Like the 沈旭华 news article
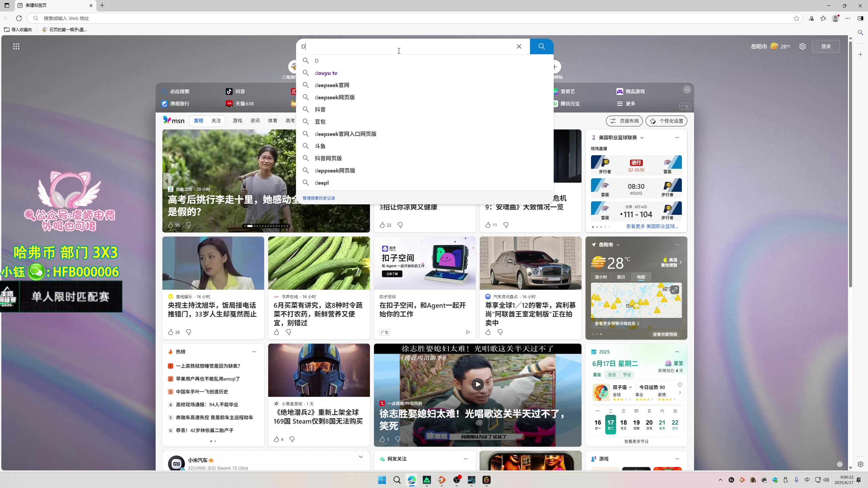 tap(171, 332)
